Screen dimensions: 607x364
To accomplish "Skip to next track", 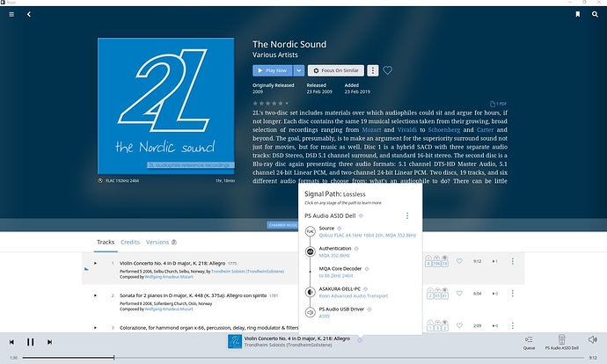I will [x=49, y=342].
